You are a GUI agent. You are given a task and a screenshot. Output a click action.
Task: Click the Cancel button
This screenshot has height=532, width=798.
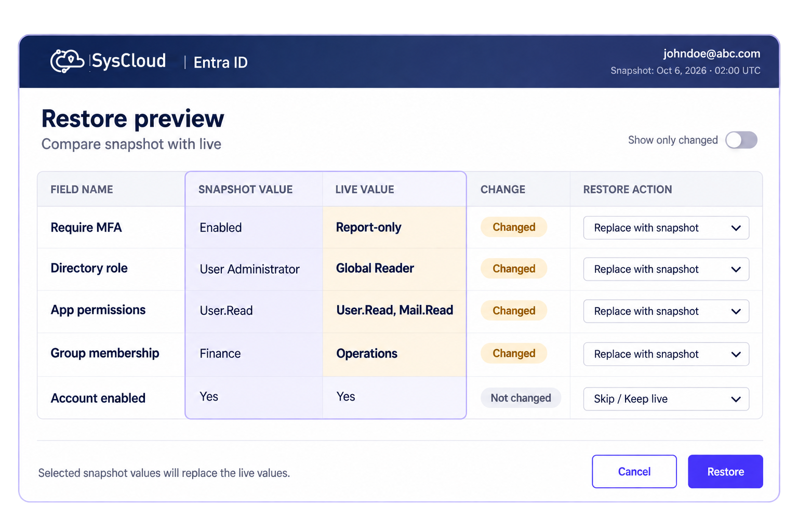(634, 472)
